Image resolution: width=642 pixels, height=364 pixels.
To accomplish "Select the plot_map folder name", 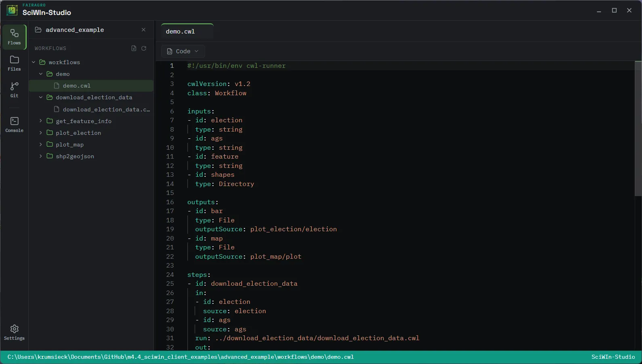I will coord(70,144).
